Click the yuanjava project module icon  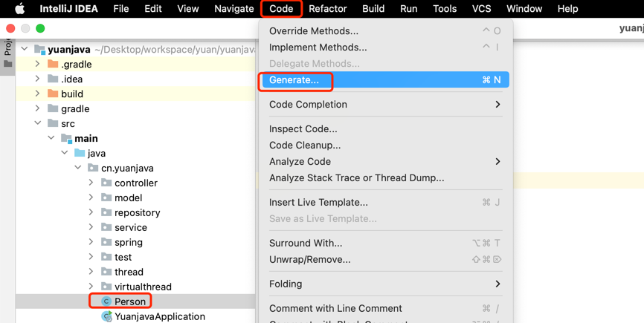point(40,50)
